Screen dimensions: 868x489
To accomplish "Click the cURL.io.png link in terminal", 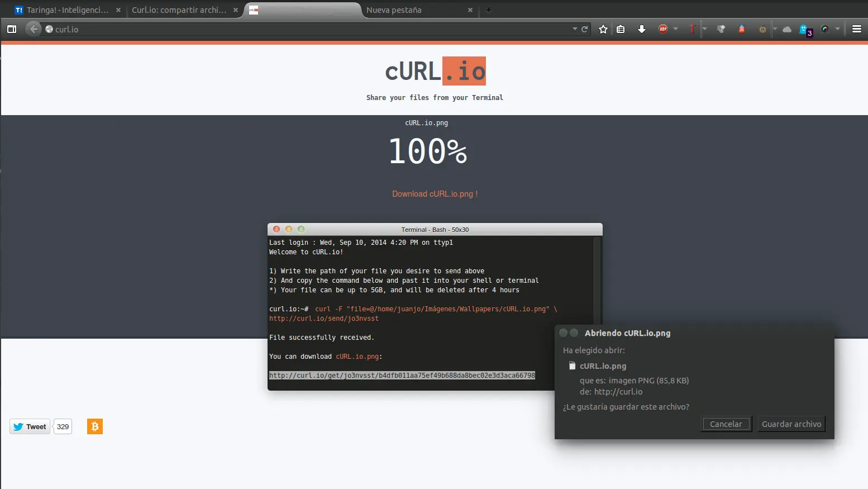I will [x=357, y=357].
